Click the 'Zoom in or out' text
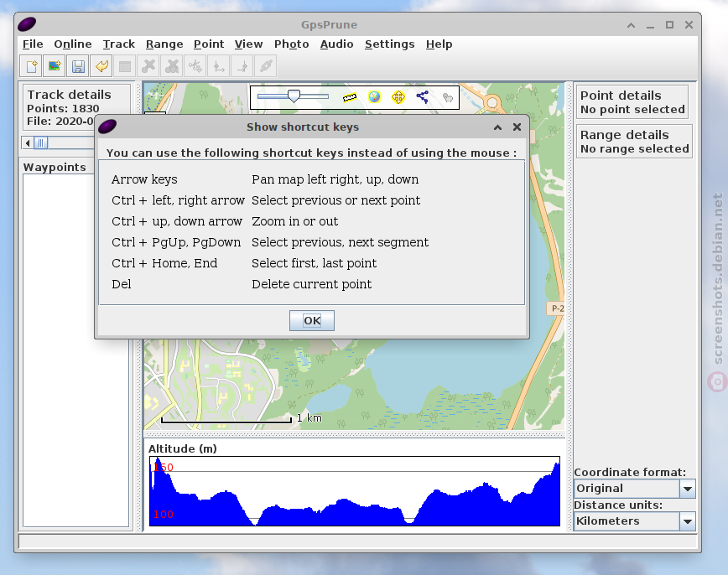This screenshot has width=728, height=575. pyautogui.click(x=295, y=221)
